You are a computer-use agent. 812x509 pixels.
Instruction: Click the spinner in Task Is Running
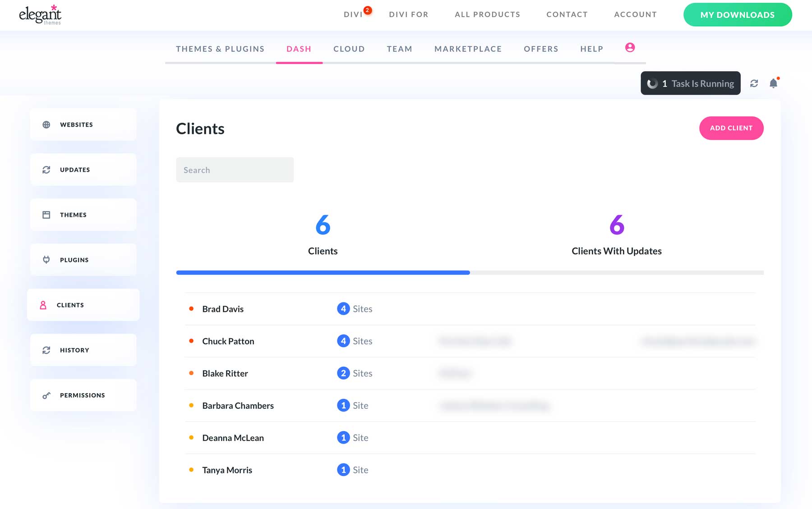click(652, 83)
